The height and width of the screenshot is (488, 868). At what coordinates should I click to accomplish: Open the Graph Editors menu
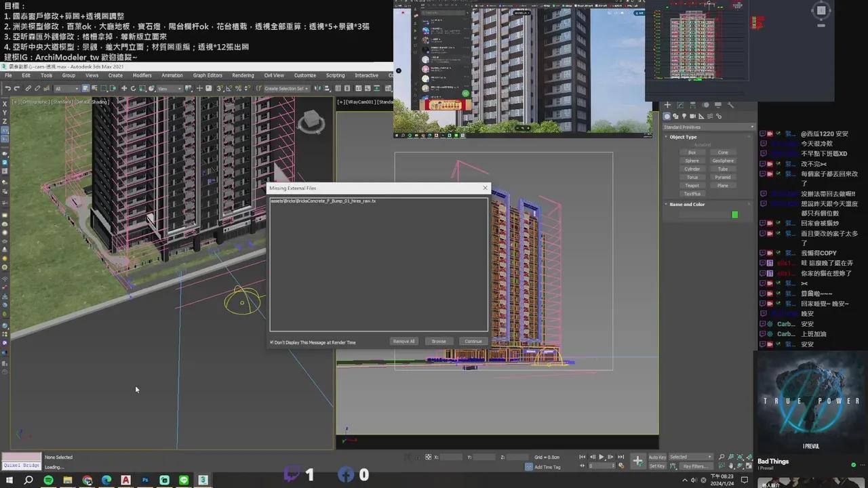pos(208,75)
